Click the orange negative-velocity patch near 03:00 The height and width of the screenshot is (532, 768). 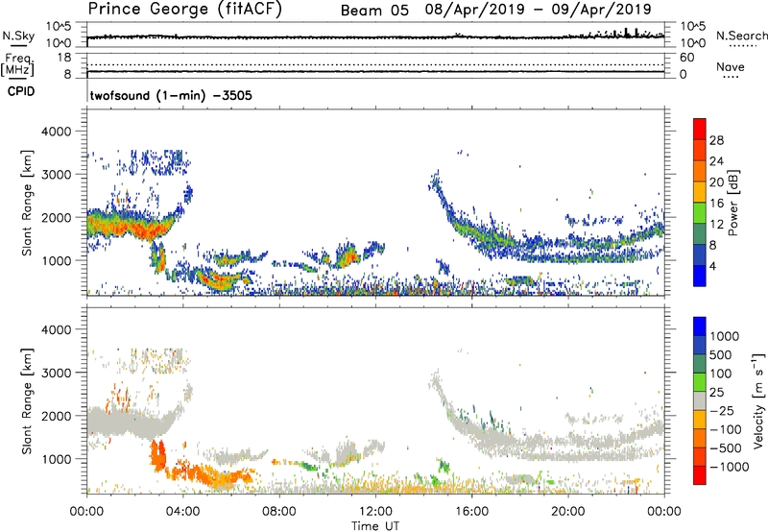157,455
